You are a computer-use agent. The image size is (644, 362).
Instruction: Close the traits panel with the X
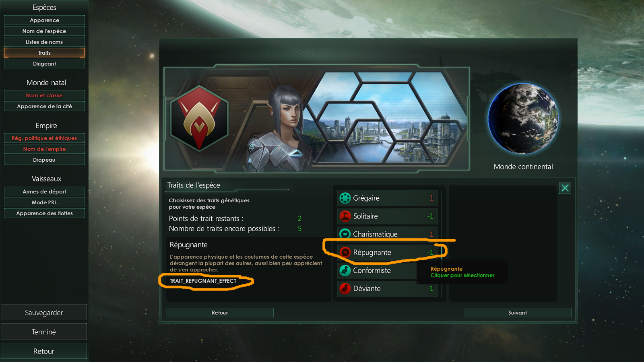pos(565,188)
